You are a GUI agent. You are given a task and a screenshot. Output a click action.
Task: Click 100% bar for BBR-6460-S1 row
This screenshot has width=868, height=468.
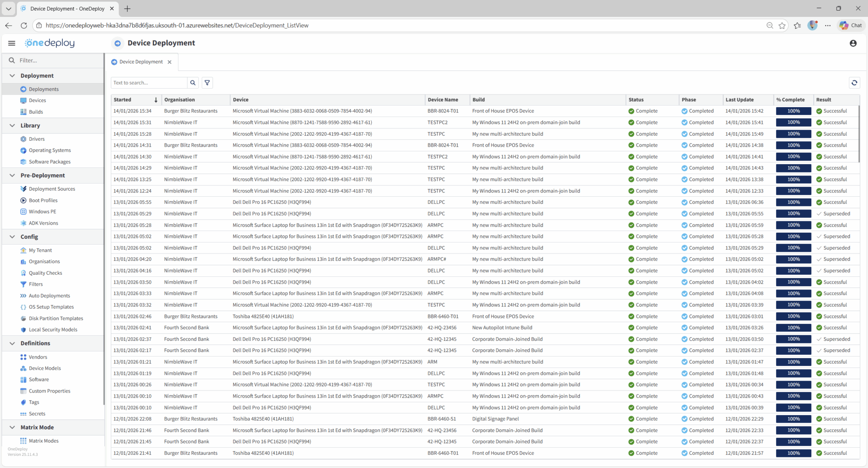793,419
